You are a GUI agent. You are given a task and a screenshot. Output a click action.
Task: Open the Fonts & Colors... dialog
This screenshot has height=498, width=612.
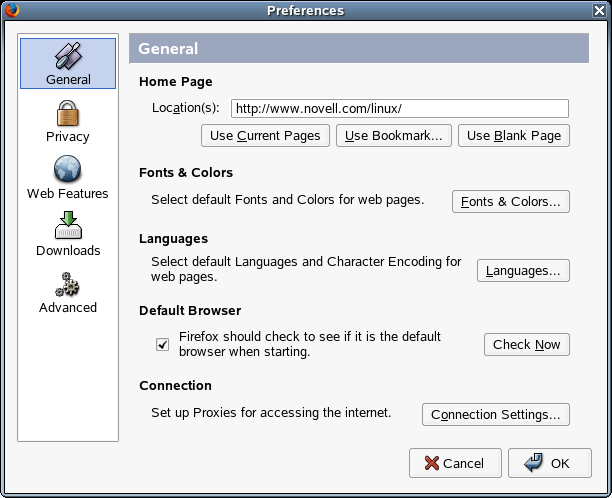[511, 201]
